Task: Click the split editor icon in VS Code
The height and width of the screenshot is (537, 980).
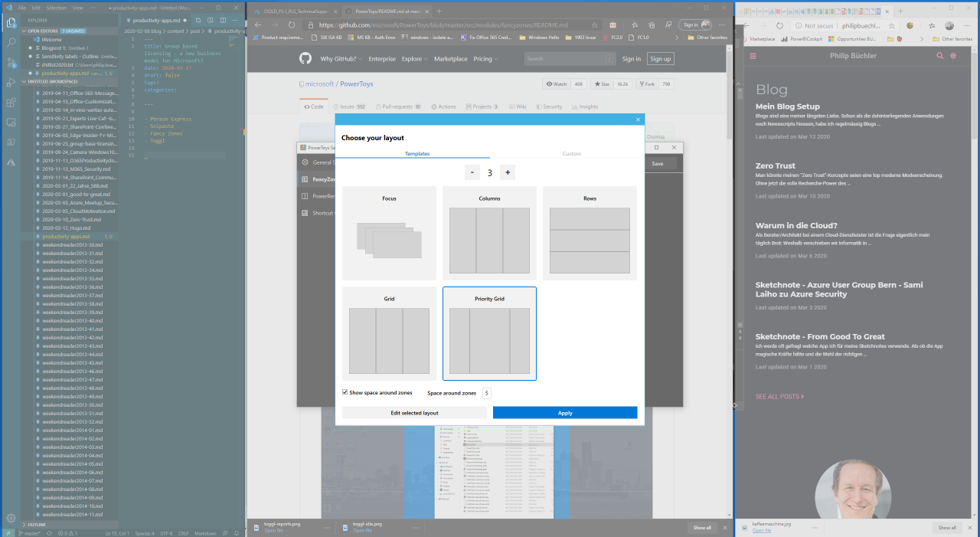Action: coord(223,21)
